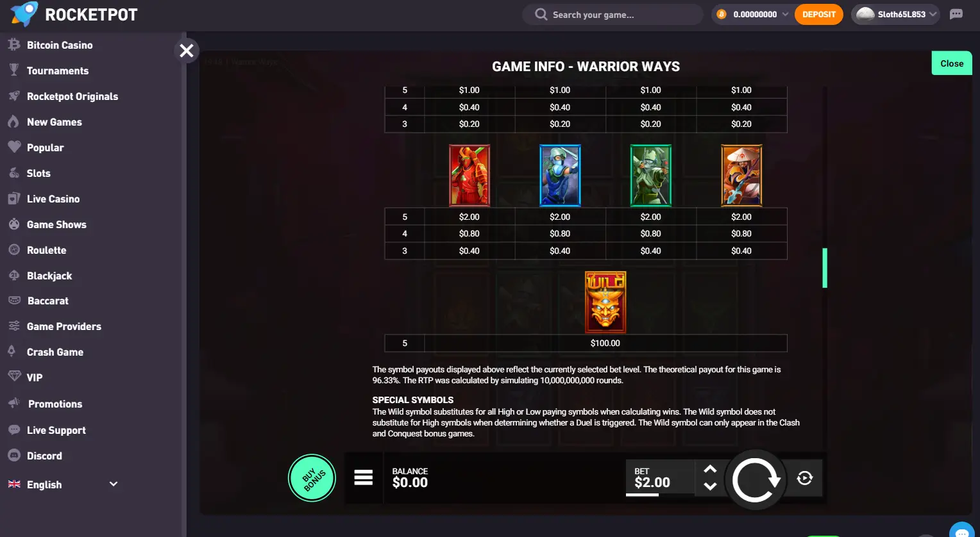Toggle the autoplay icon beside spin
Image resolution: width=980 pixels, height=537 pixels.
click(x=805, y=478)
